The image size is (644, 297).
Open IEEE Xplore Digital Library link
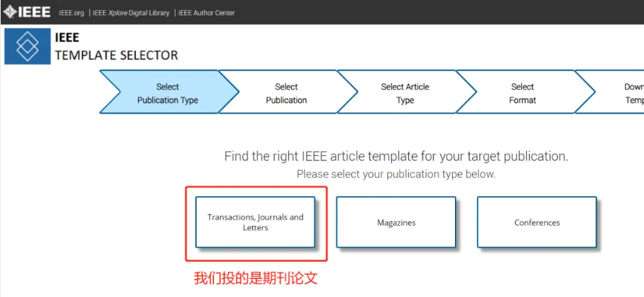pos(130,13)
